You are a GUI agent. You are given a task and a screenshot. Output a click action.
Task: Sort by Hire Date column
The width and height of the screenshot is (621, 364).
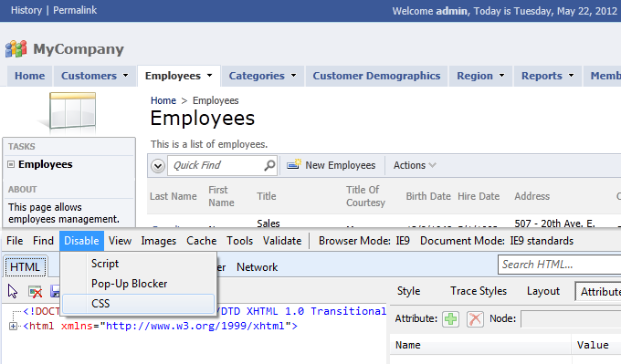click(479, 196)
